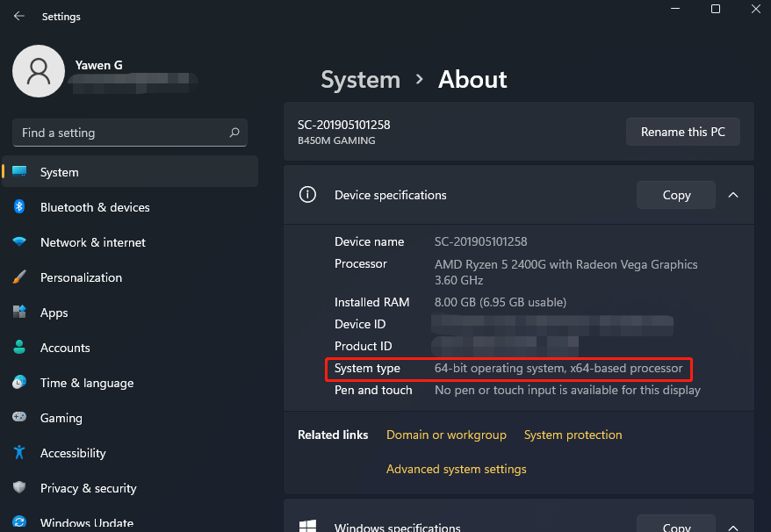Open Privacy & security settings
The width and height of the screenshot is (771, 532).
130,488
